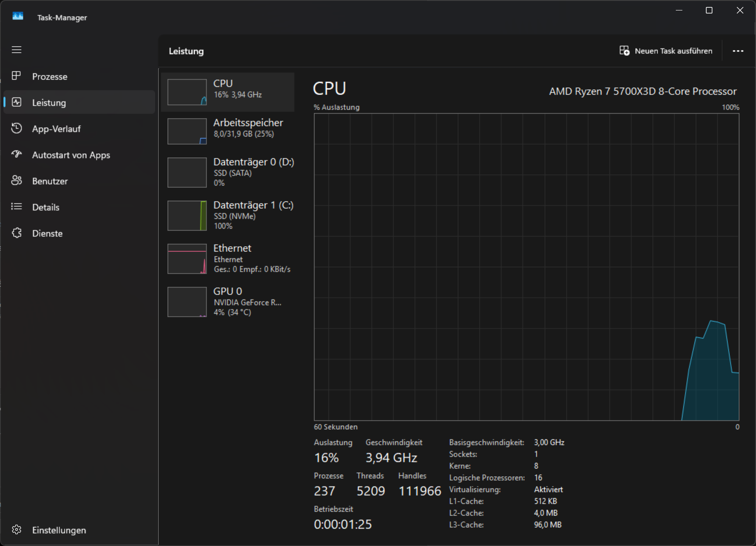Click the Leistung page heading
The image size is (756, 546).
(x=186, y=51)
